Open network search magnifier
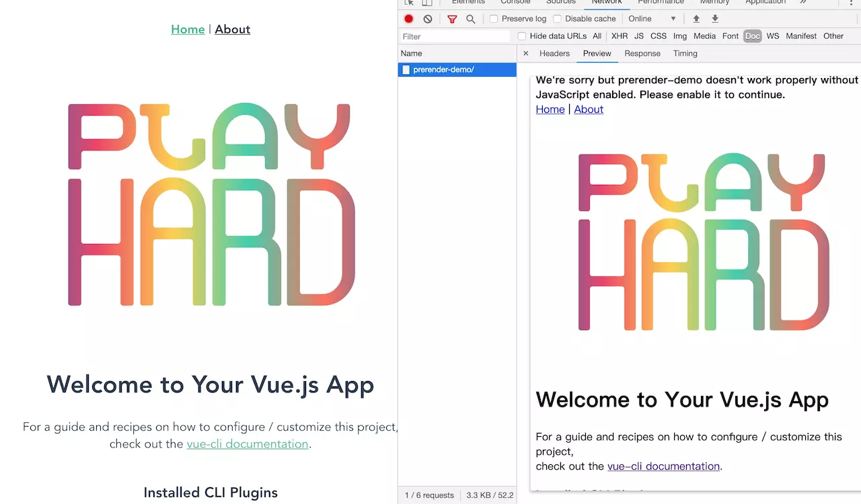Viewport: 861px width, 504px height. coord(471,19)
